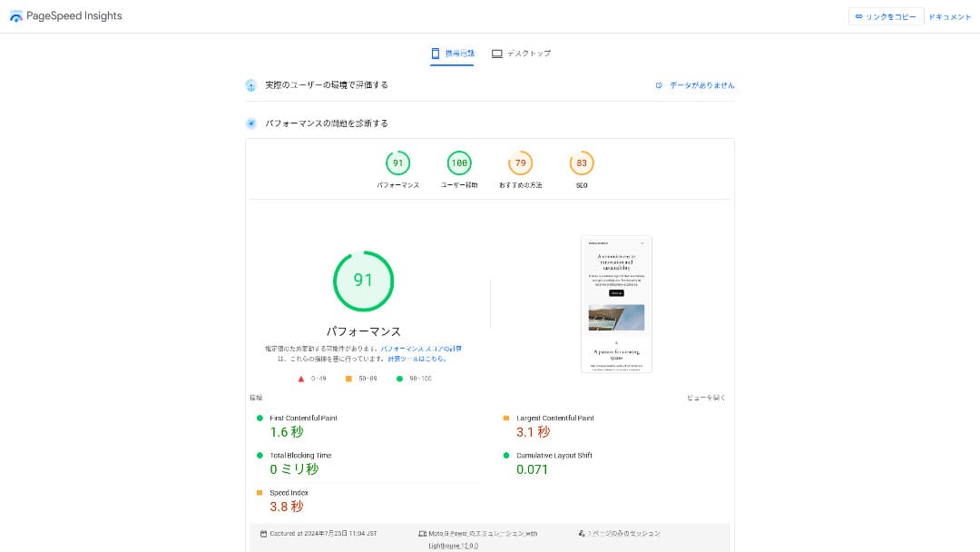This screenshot has height=552, width=980.
Task: Expand the metrics with ビューを開く
Action: [x=705, y=398]
